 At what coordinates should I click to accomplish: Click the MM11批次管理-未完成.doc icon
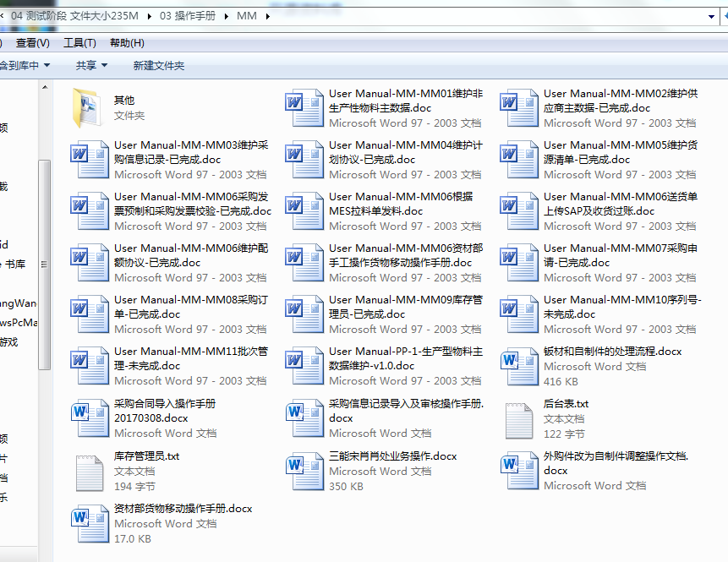(89, 366)
